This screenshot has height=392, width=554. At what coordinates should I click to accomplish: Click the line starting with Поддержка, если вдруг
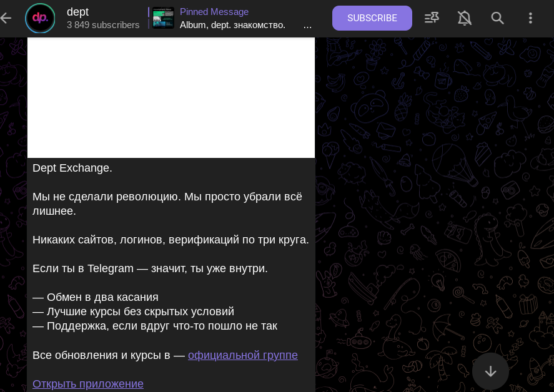pos(155,326)
